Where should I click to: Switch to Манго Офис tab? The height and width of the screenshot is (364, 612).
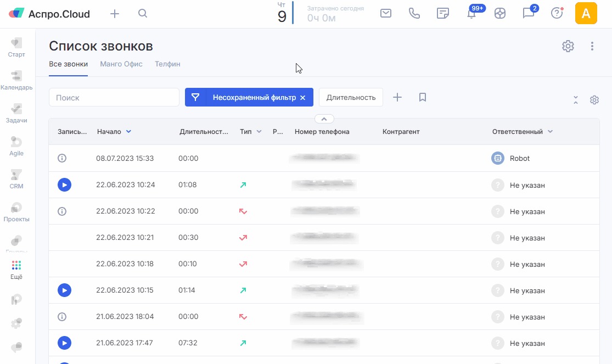tap(121, 64)
